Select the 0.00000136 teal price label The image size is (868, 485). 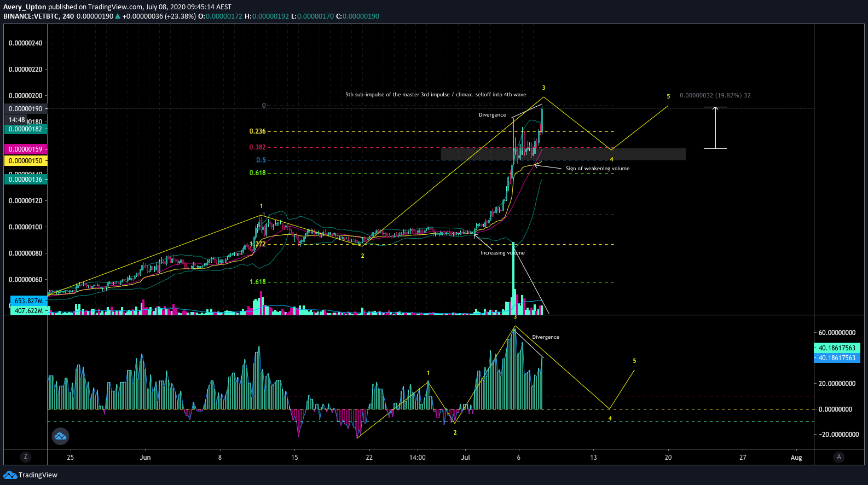26,180
